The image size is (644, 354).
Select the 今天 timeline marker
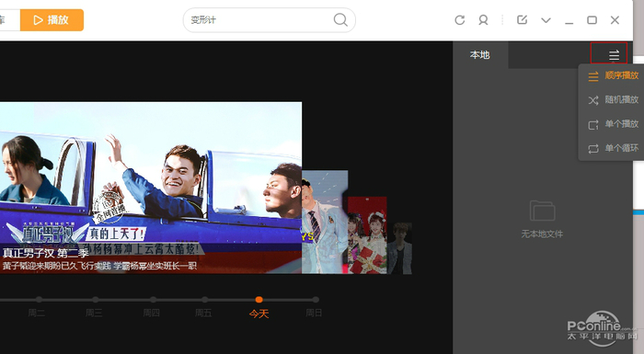point(259,300)
